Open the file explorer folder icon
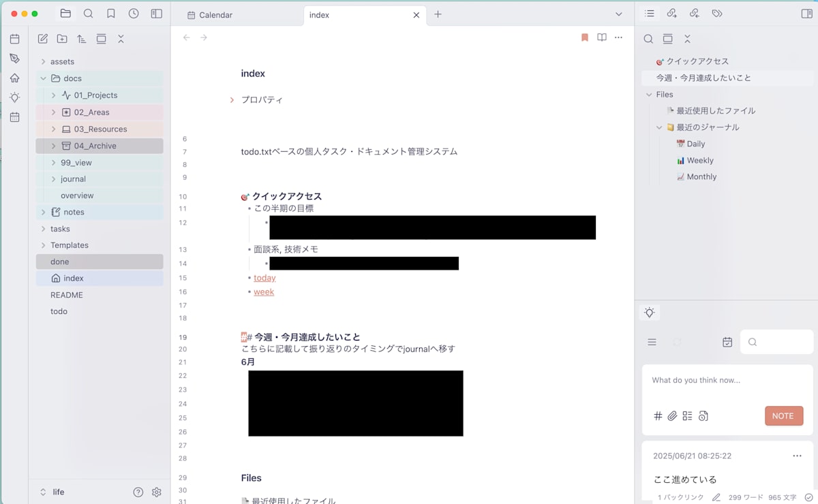This screenshot has width=818, height=504. tap(65, 14)
